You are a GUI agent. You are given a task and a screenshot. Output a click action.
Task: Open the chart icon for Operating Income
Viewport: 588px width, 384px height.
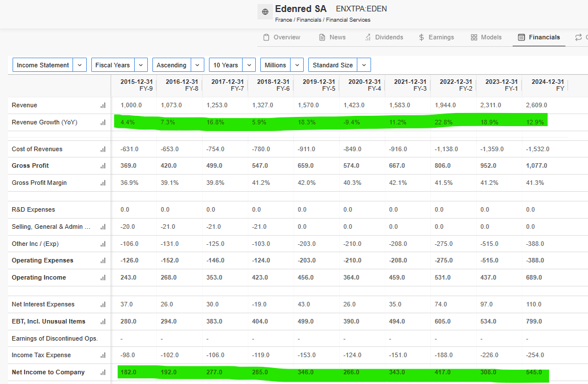pos(103,278)
